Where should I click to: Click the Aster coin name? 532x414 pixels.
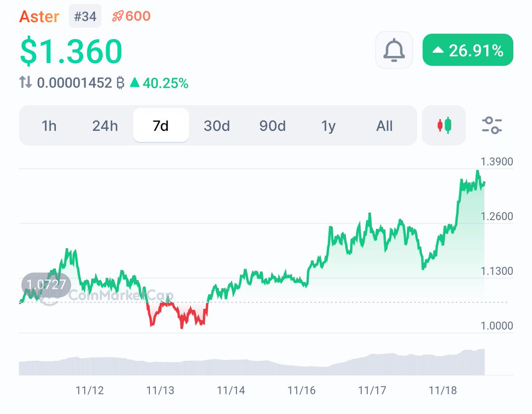[39, 16]
